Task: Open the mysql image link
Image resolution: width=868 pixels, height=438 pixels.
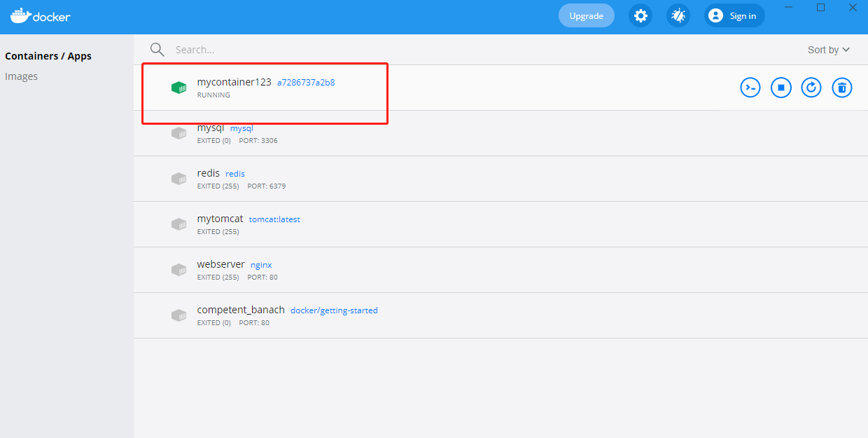Action: [x=241, y=128]
